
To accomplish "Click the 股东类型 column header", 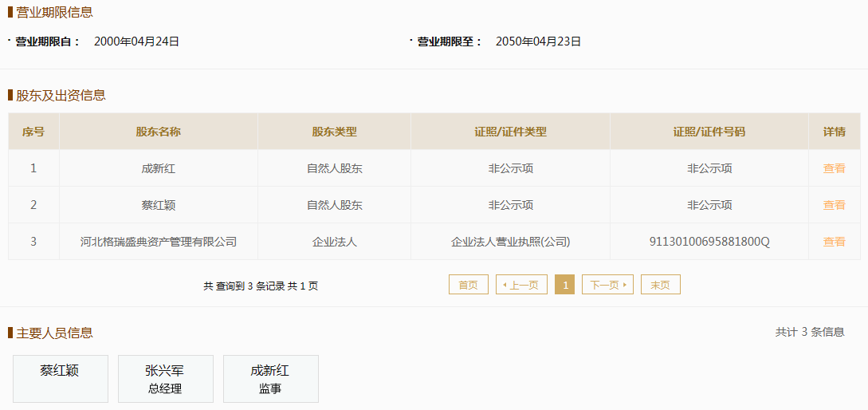I will coord(334,132).
